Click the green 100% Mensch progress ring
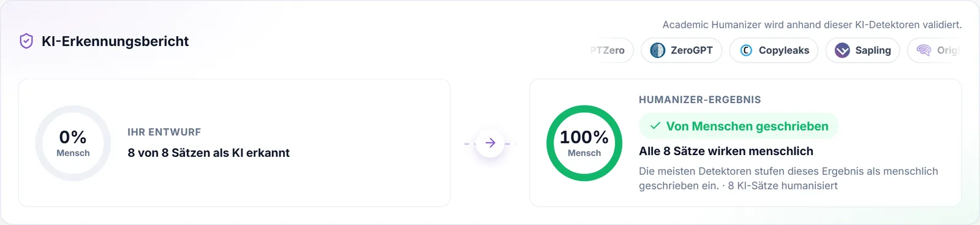The width and height of the screenshot is (980, 225). coord(584,143)
